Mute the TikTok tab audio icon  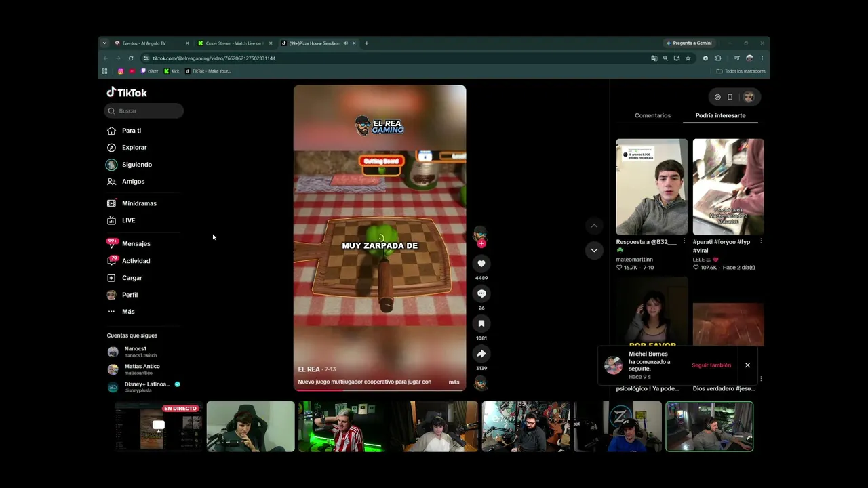(345, 43)
